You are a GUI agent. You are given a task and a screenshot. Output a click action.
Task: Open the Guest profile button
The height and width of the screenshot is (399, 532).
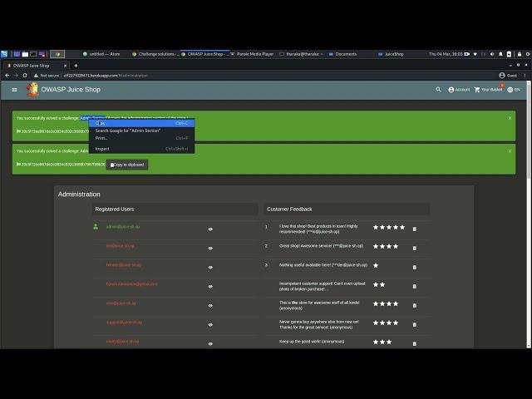508,76
